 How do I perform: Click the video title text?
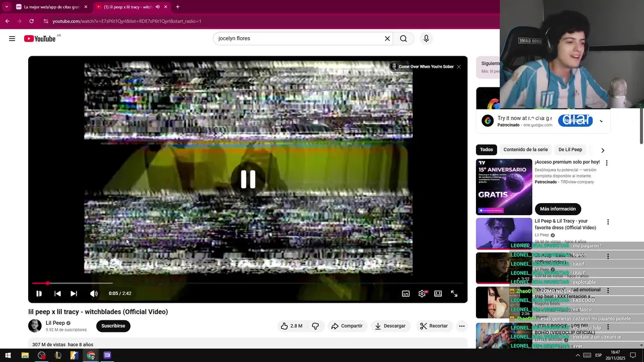click(x=98, y=312)
